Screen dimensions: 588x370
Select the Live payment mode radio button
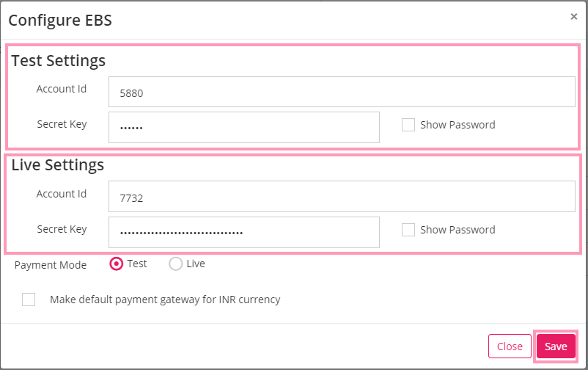click(175, 264)
